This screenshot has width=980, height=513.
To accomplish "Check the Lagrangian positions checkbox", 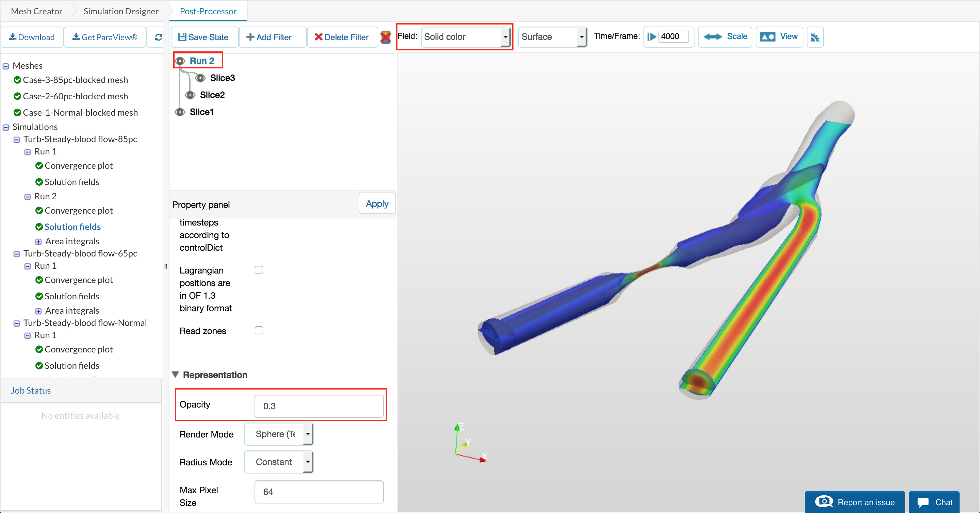I will (x=259, y=270).
